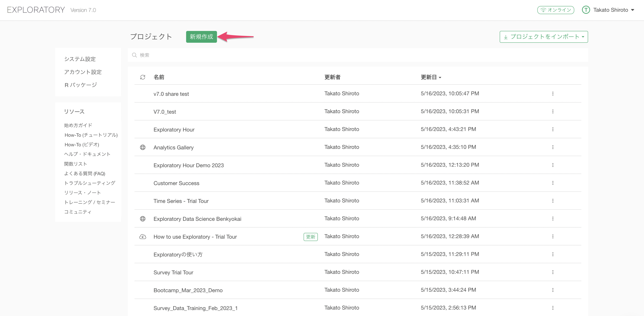Image resolution: width=644 pixels, height=316 pixels.
Task: Open more options for v7.0 share test
Action: tap(553, 93)
